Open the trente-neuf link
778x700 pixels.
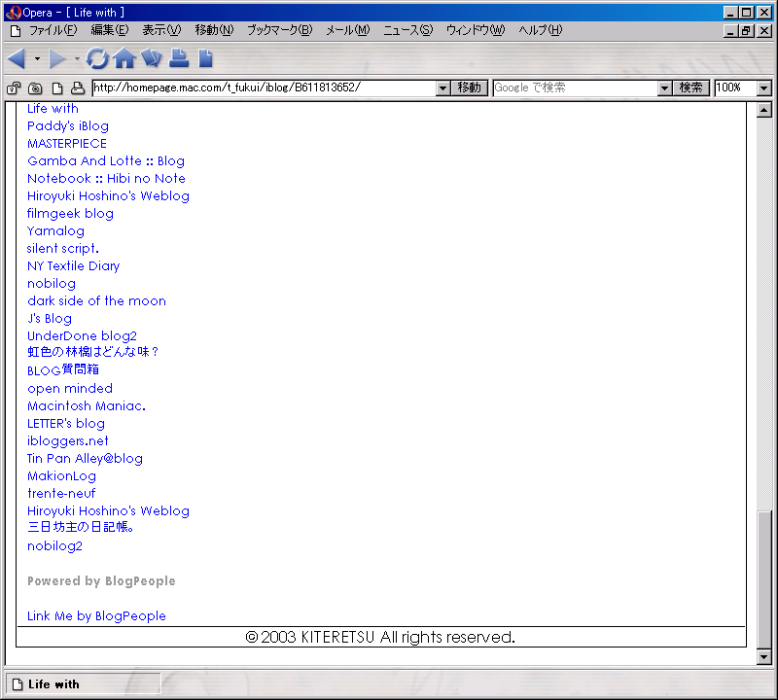click(61, 494)
